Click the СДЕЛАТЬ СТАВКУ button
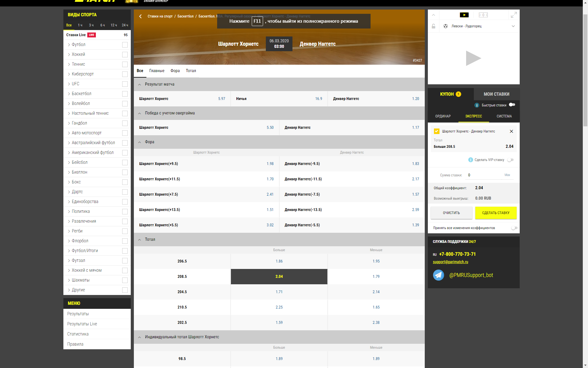 496,213
